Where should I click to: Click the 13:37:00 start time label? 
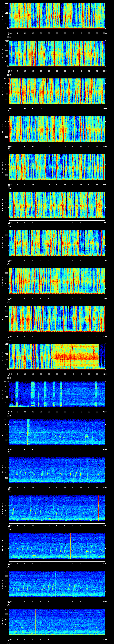[x=9, y=260]
